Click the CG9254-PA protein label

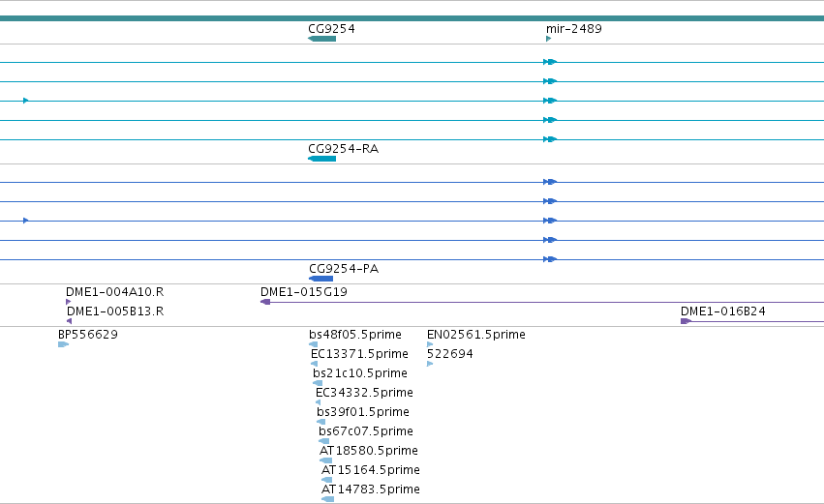click(344, 269)
